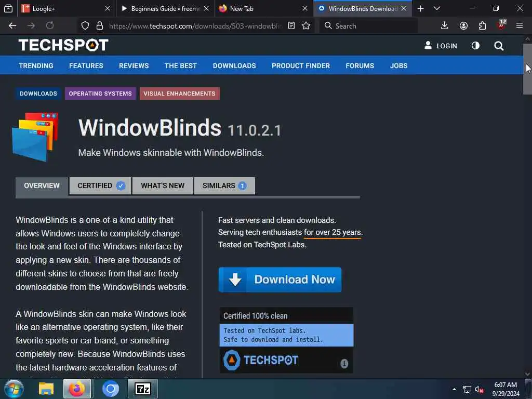Select the WHAT'S NEW tab
Screen dimensions: 532x399
pyautogui.click(x=163, y=186)
